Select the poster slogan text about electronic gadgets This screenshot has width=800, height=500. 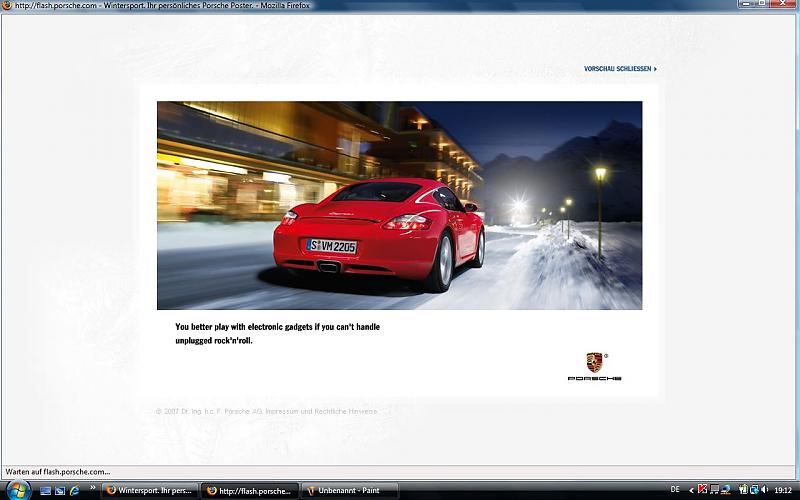(x=278, y=334)
